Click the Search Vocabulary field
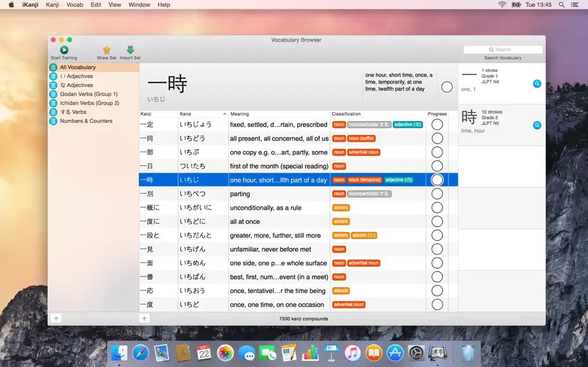This screenshot has width=588, height=367. pyautogui.click(x=503, y=50)
